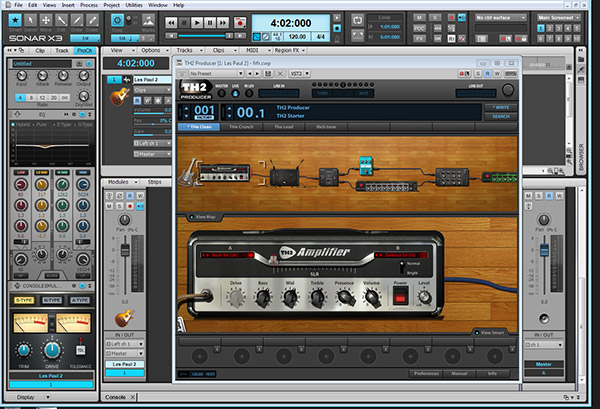Open the Utilities menu

(x=134, y=5)
